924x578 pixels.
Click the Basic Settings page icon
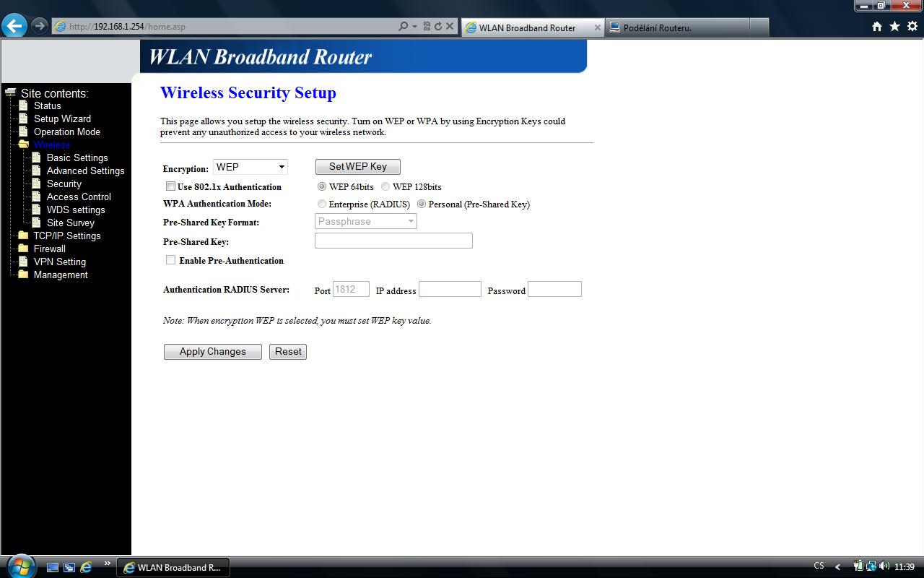point(36,158)
